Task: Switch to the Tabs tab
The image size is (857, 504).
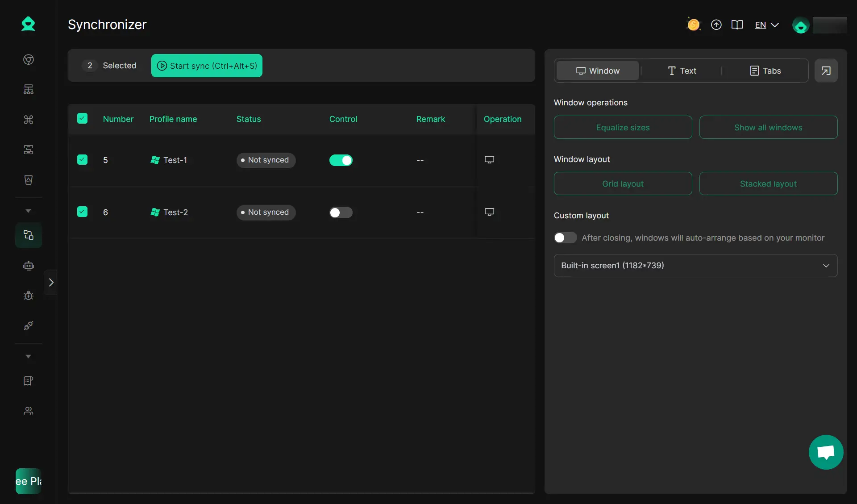Action: [x=765, y=71]
